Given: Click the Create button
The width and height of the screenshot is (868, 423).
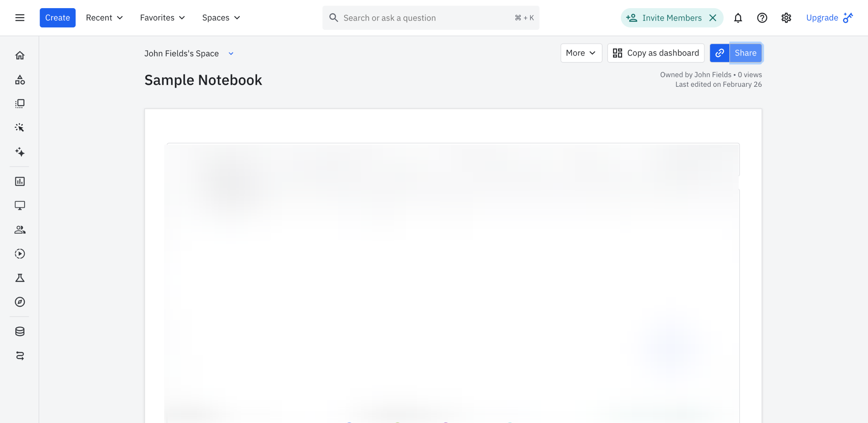Looking at the screenshot, I should tap(57, 18).
